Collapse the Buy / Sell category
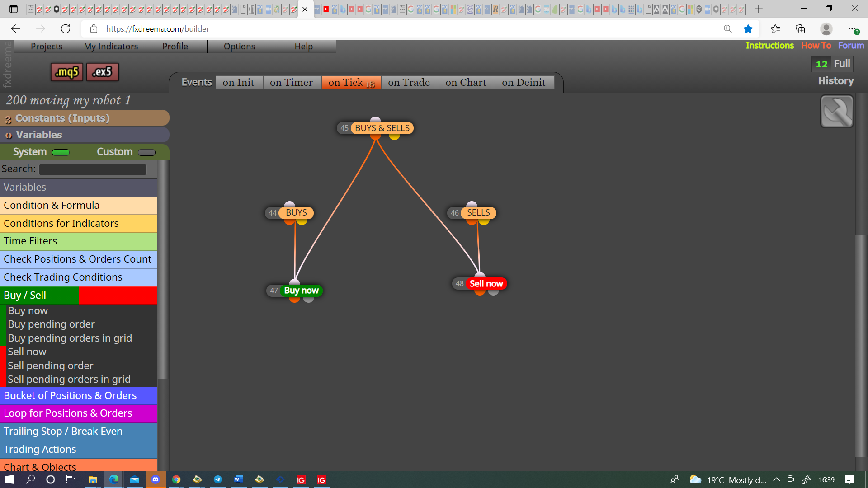This screenshot has height=488, width=868. point(78,295)
